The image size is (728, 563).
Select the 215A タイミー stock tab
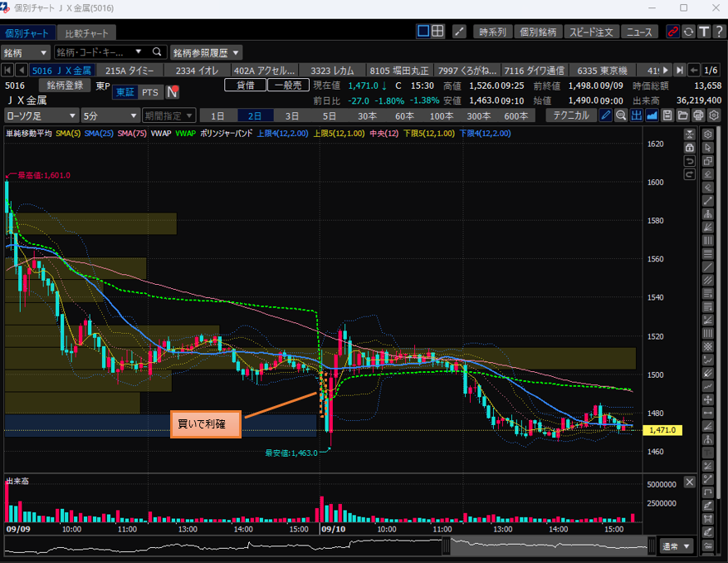[x=129, y=71]
